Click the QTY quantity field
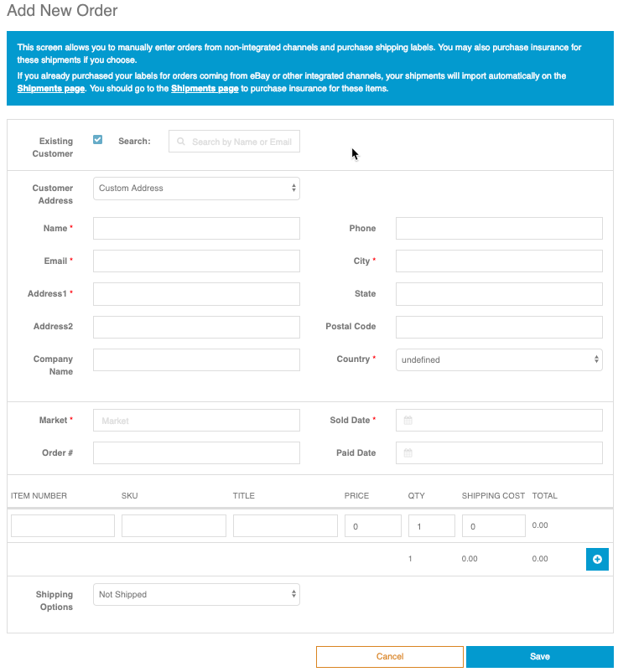Viewport: 618px width, 672px height. point(431,526)
